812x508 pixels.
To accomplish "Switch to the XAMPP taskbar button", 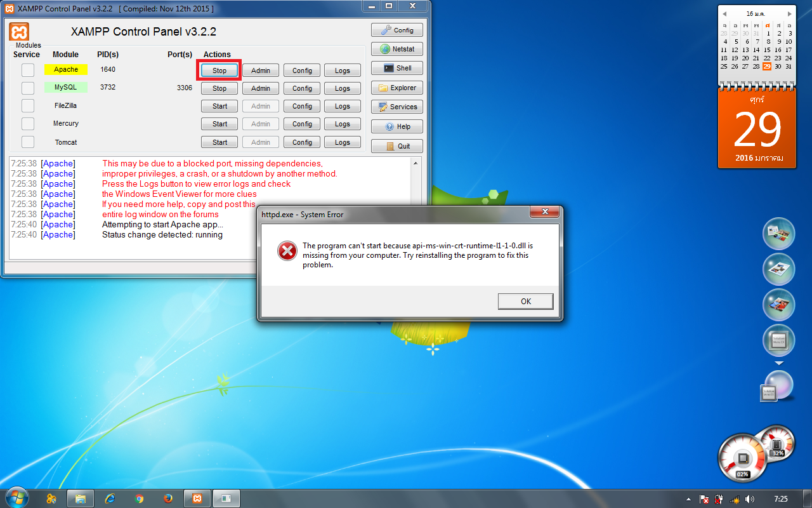I will coord(197,498).
